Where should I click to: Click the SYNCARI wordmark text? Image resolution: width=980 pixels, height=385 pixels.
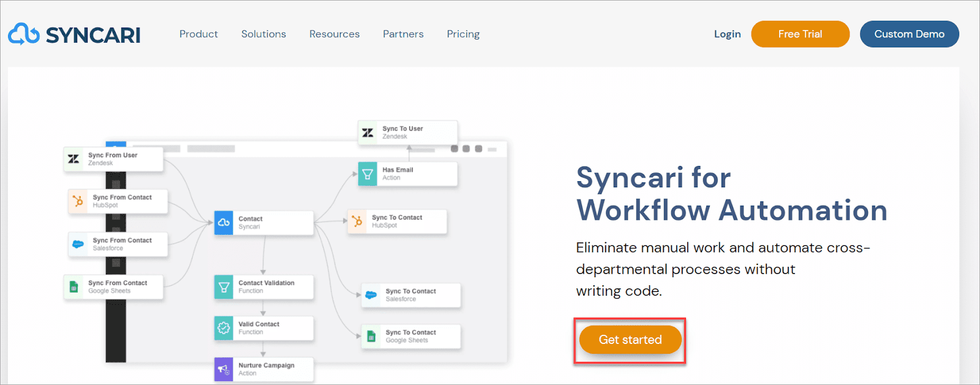(93, 36)
